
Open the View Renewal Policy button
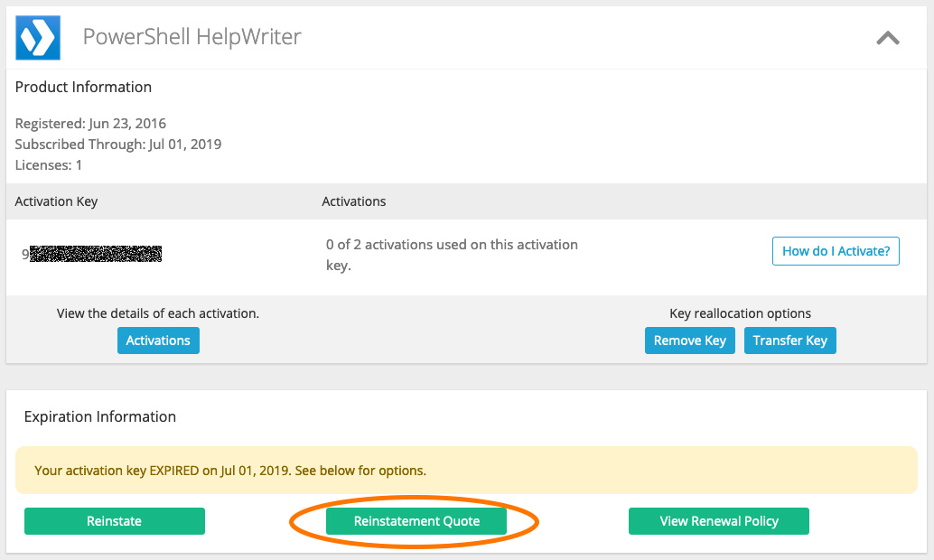click(719, 520)
